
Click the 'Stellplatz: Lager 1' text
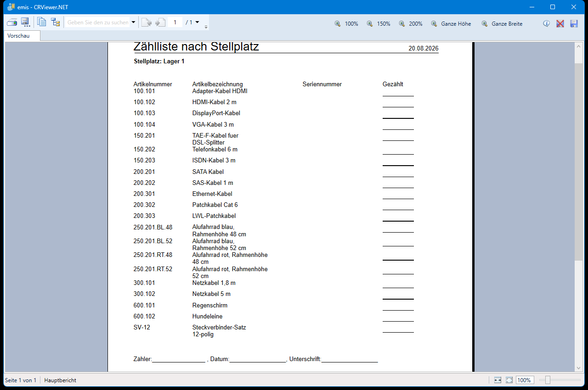(x=159, y=61)
